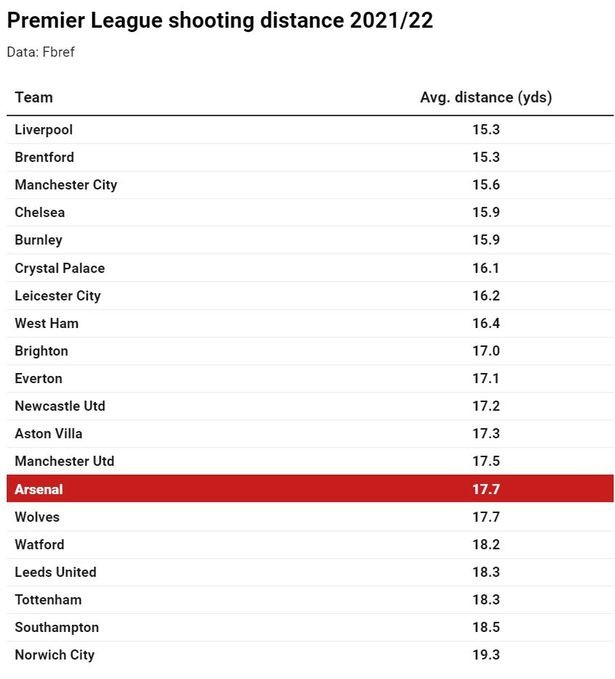Viewport: 615px width, 679px height.
Task: Select the Chelsea row label
Action: pos(40,212)
